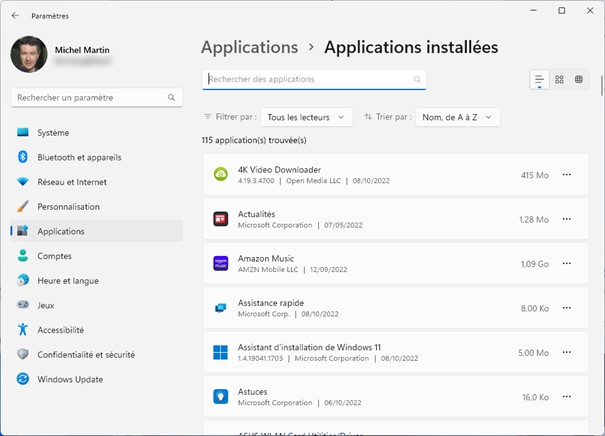The width and height of the screenshot is (605, 436).
Task: Open more options menu for Actualités
Action: coord(567,219)
